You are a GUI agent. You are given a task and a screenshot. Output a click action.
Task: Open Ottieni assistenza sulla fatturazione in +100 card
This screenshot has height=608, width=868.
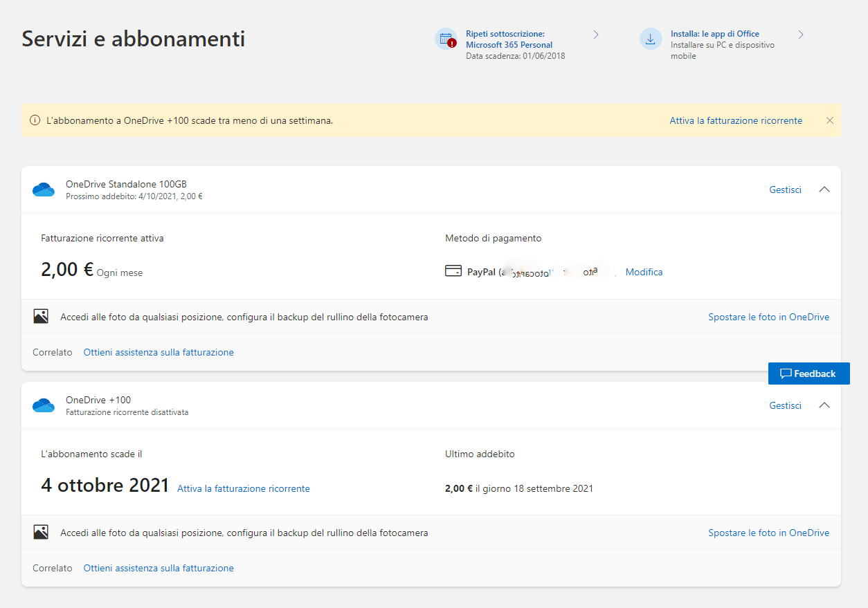tap(159, 568)
